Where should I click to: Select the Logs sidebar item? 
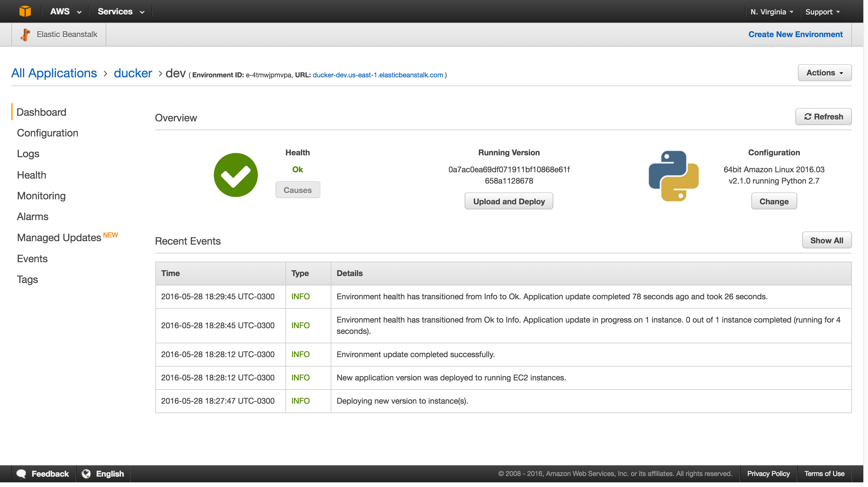tap(28, 154)
